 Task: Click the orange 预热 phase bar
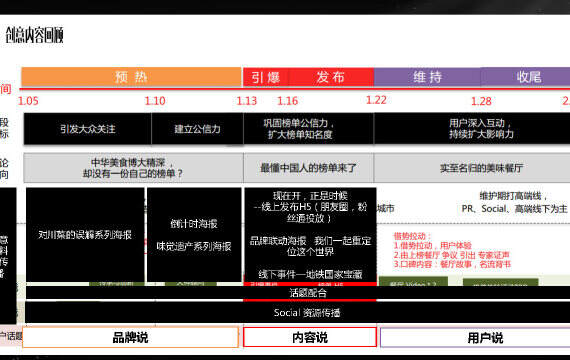pyautogui.click(x=131, y=77)
